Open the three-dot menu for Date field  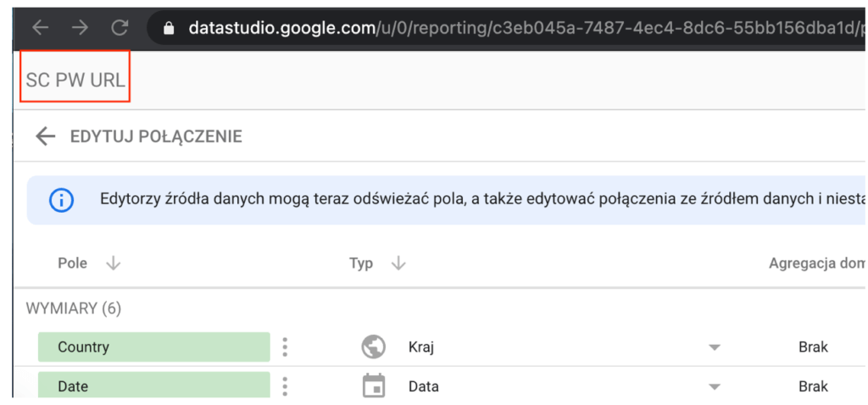(x=286, y=386)
